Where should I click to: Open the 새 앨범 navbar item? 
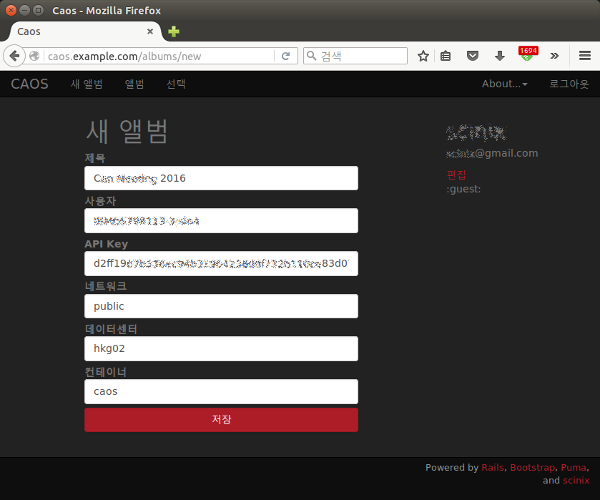[87, 84]
